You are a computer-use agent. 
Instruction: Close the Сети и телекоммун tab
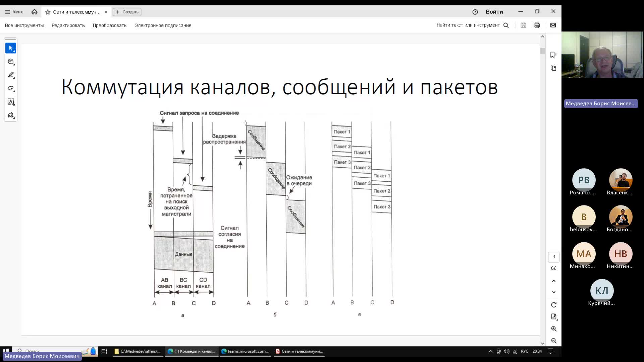pos(106,12)
